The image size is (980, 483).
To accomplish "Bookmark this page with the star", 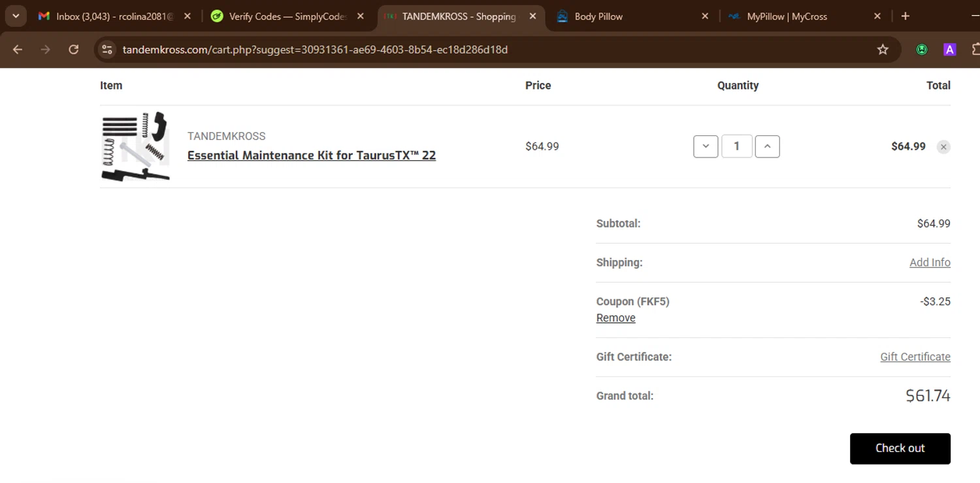I will (x=883, y=50).
